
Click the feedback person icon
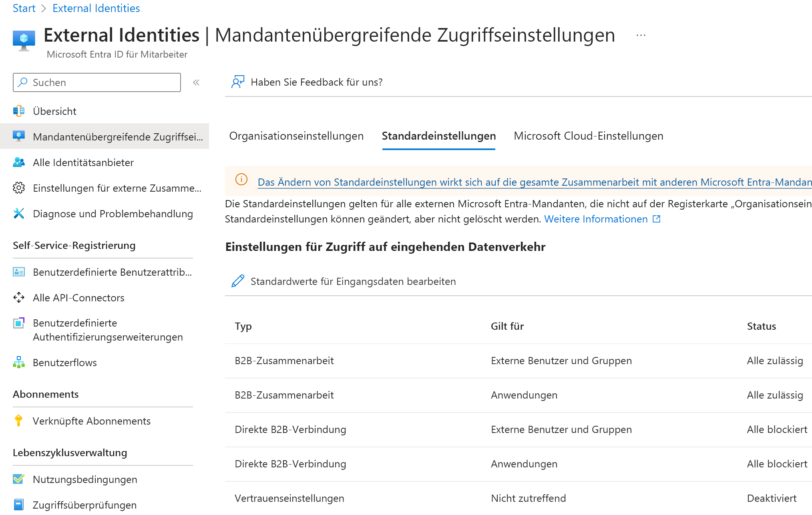click(238, 82)
